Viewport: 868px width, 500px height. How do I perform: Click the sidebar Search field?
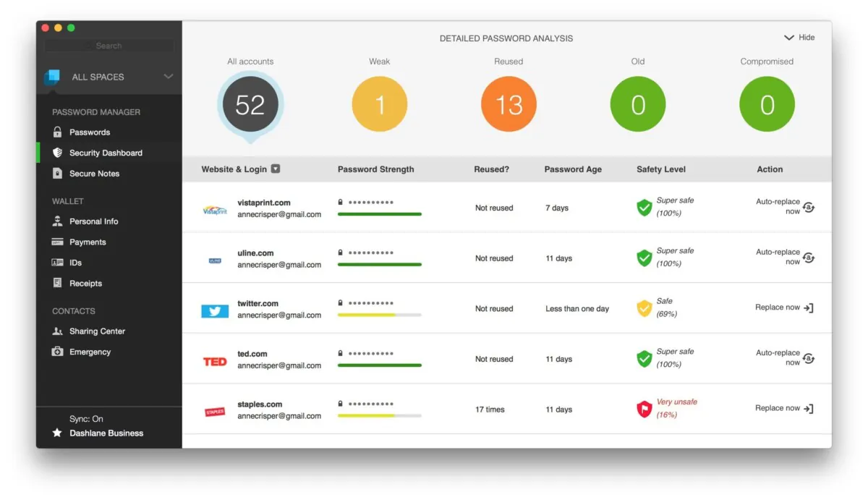(109, 46)
